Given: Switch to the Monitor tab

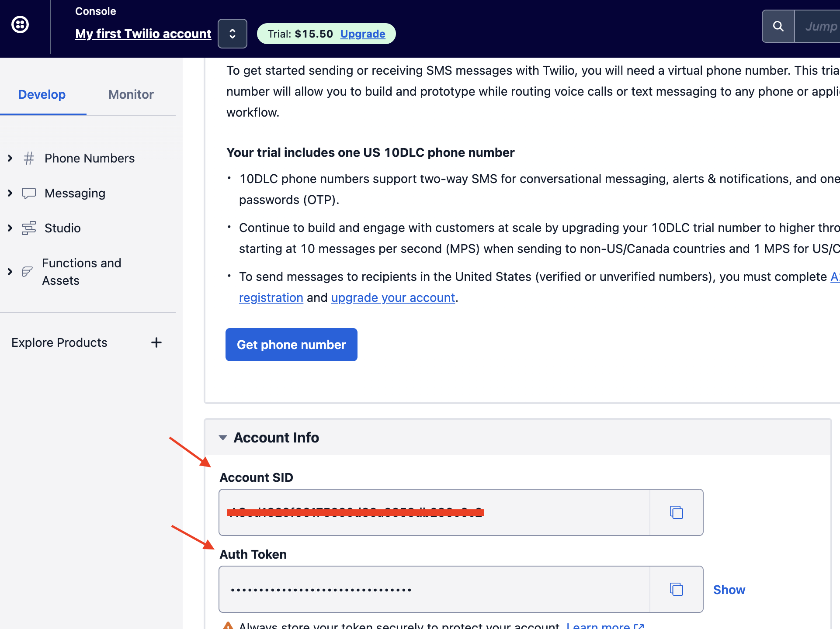Looking at the screenshot, I should (131, 94).
